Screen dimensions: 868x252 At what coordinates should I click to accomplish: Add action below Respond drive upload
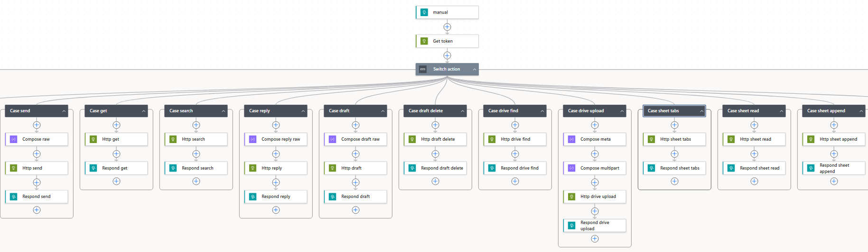click(595, 239)
